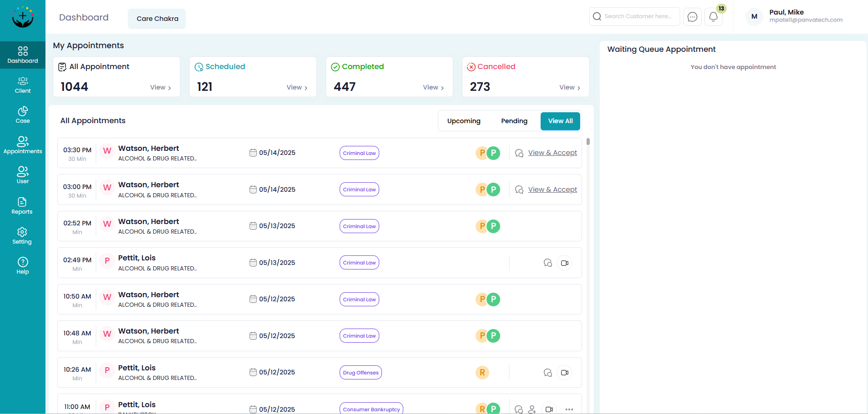Open the Case section in sidebar
This screenshot has width=868, height=414.
click(22, 115)
